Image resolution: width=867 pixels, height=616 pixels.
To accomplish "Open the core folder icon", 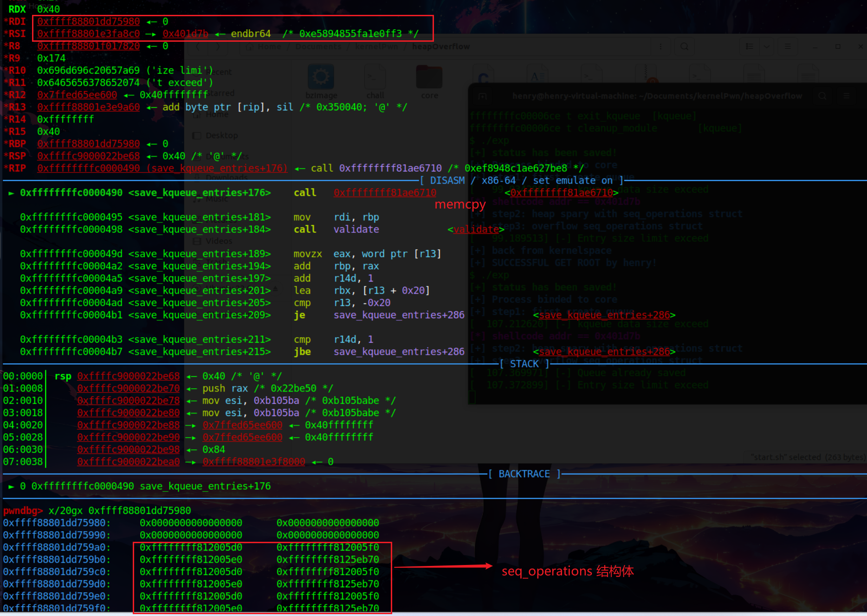I will coord(429,77).
